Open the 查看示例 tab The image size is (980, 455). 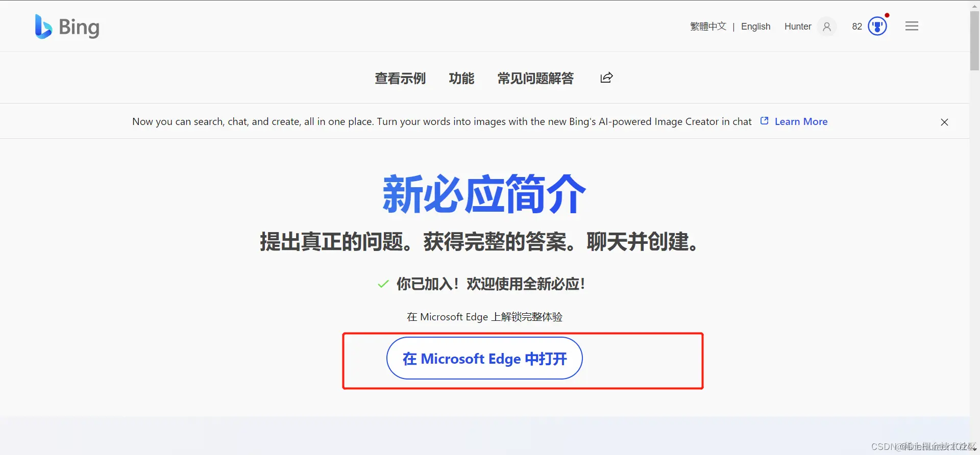point(400,78)
